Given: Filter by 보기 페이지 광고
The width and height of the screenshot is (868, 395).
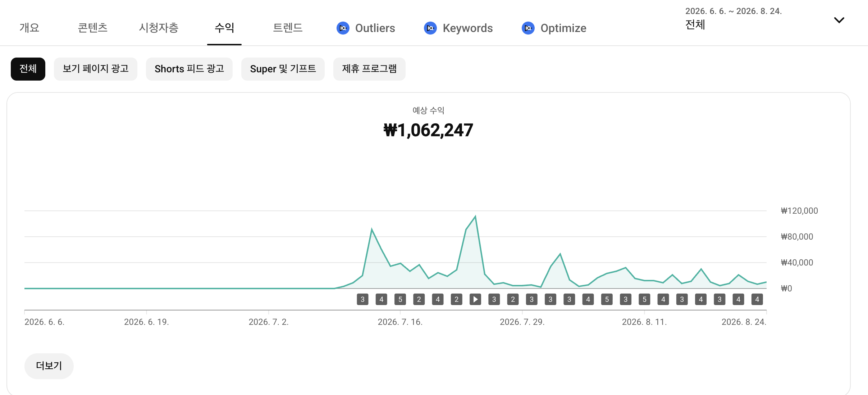Looking at the screenshot, I should [x=96, y=69].
